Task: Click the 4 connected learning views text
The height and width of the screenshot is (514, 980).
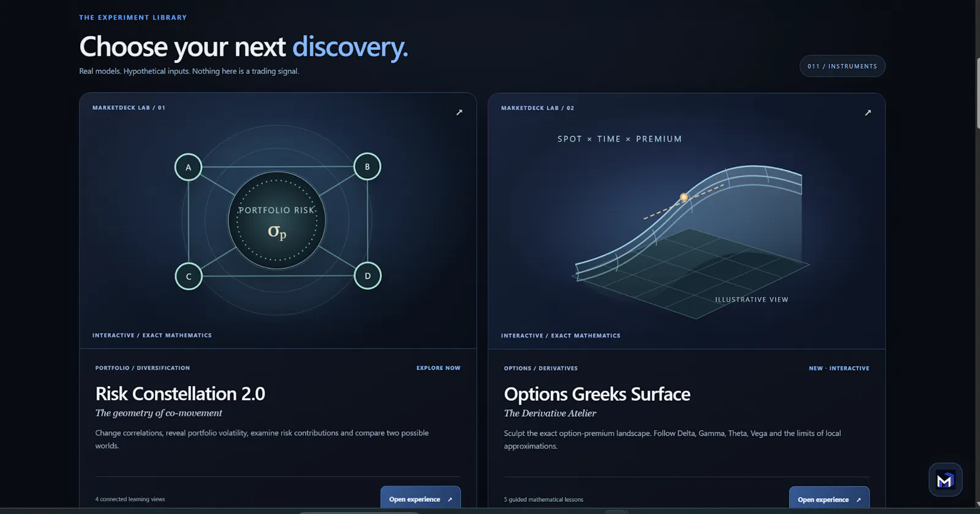Action: pyautogui.click(x=130, y=499)
